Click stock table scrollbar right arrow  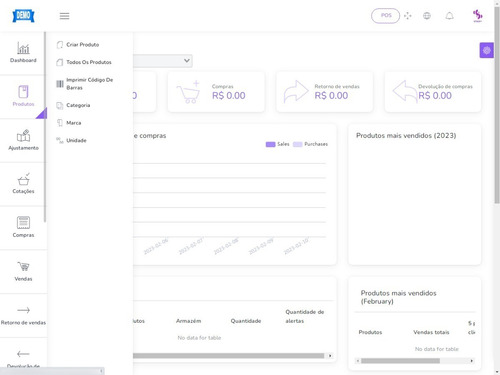point(330,356)
